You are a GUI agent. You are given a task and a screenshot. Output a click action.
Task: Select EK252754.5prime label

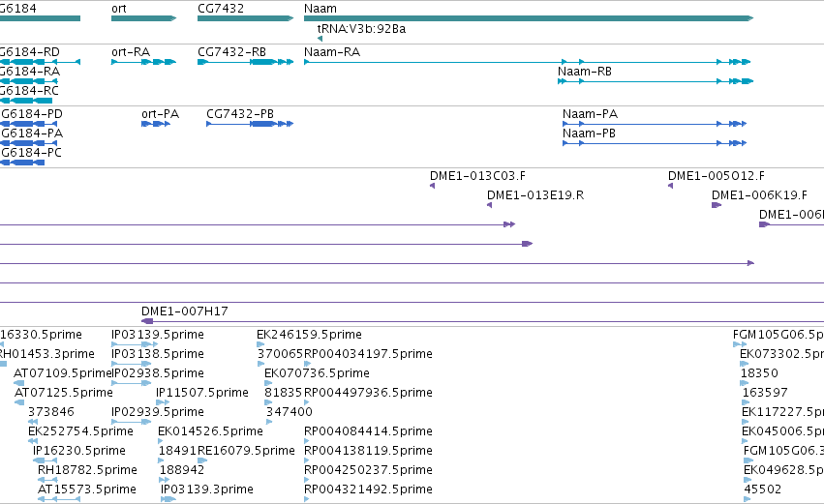[x=81, y=431]
